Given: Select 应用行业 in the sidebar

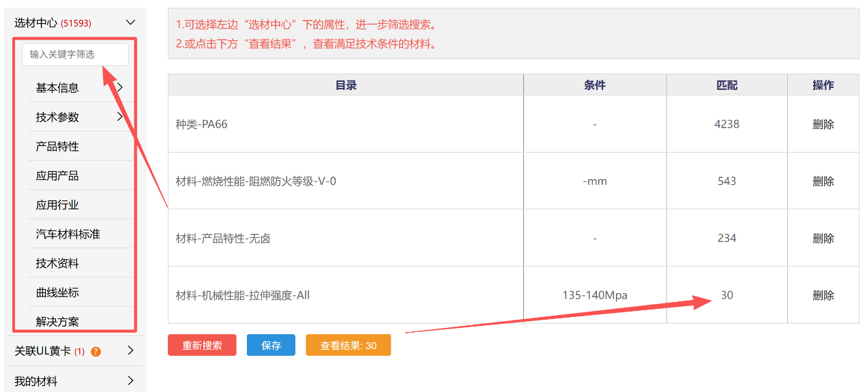Looking at the screenshot, I should click(57, 205).
